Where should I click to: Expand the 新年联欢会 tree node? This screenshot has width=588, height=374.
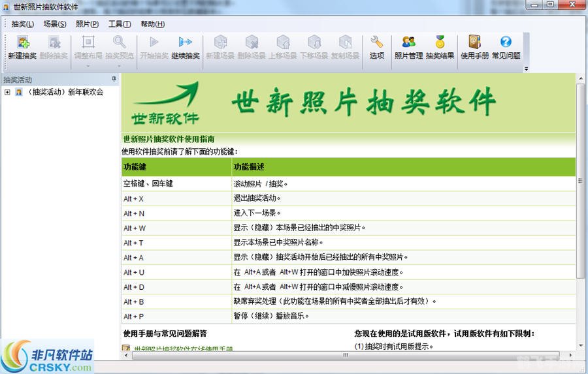point(7,92)
